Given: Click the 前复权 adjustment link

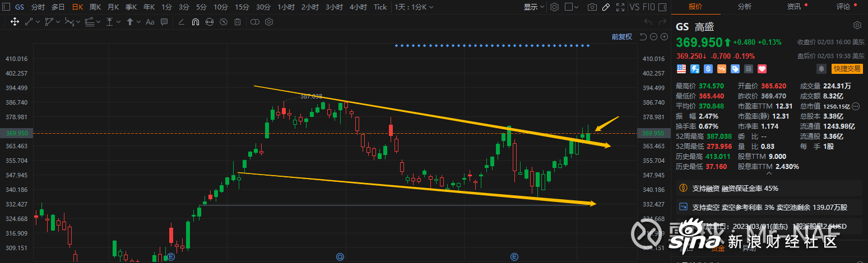Looking at the screenshot, I should tap(621, 37).
